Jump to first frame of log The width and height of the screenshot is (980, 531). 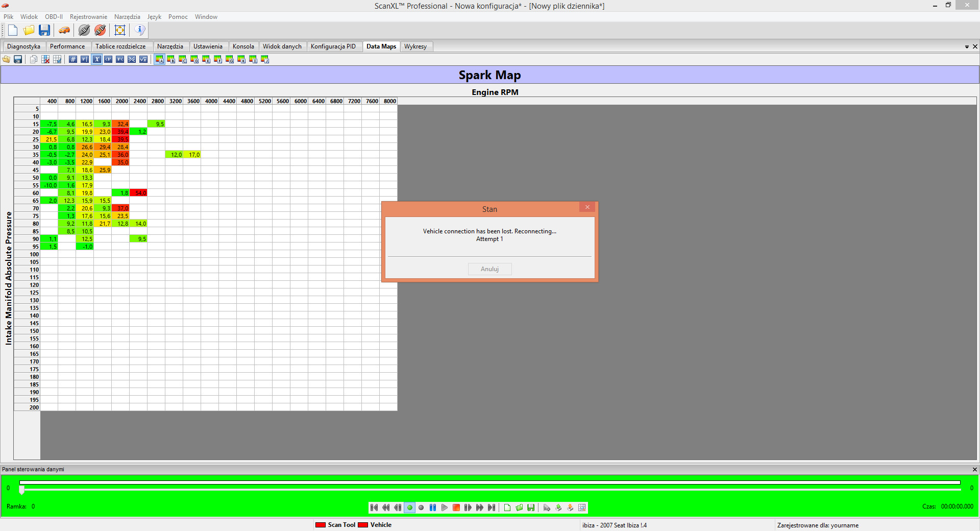point(374,508)
